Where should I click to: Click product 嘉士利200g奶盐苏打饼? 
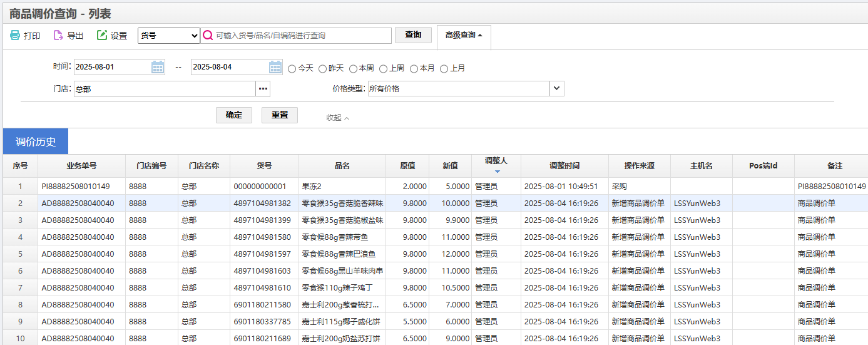pyautogui.click(x=341, y=339)
